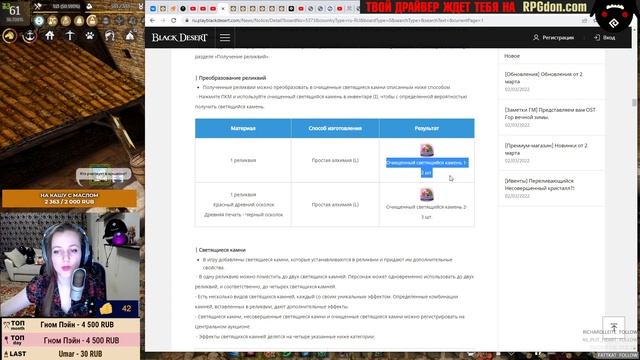Focus the browser address bar URL
Viewport: 640px width, 360px height.
pyautogui.click(x=337, y=20)
